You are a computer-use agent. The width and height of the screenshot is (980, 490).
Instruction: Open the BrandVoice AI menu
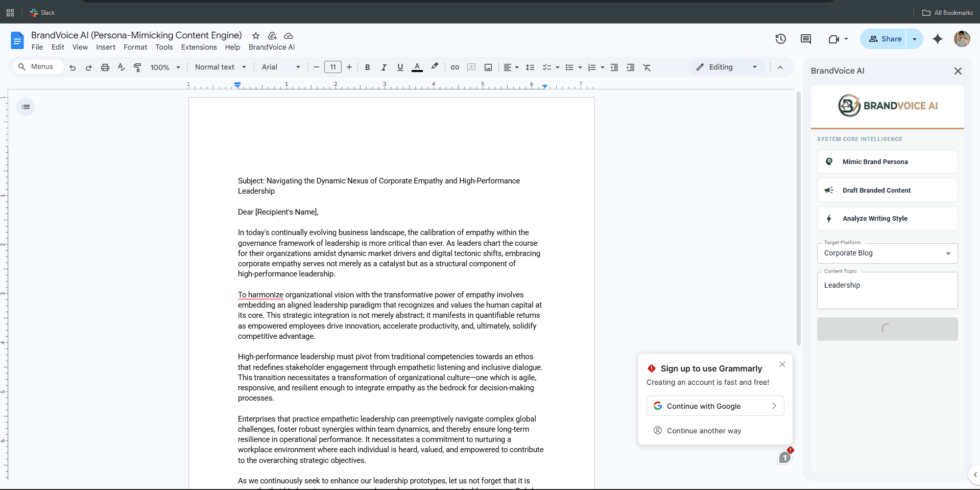tap(272, 47)
